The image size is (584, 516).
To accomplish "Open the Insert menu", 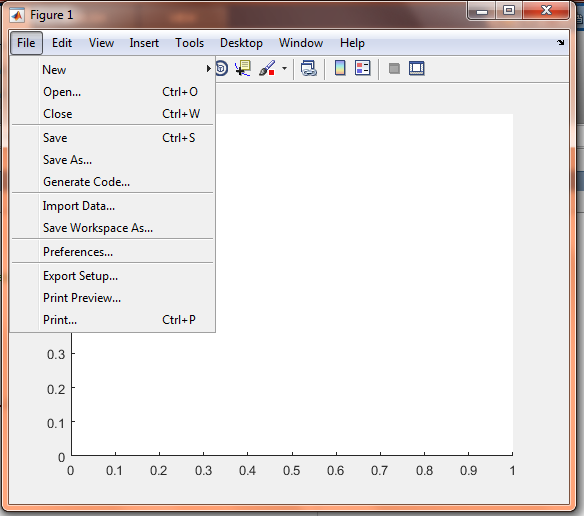I will pos(144,43).
